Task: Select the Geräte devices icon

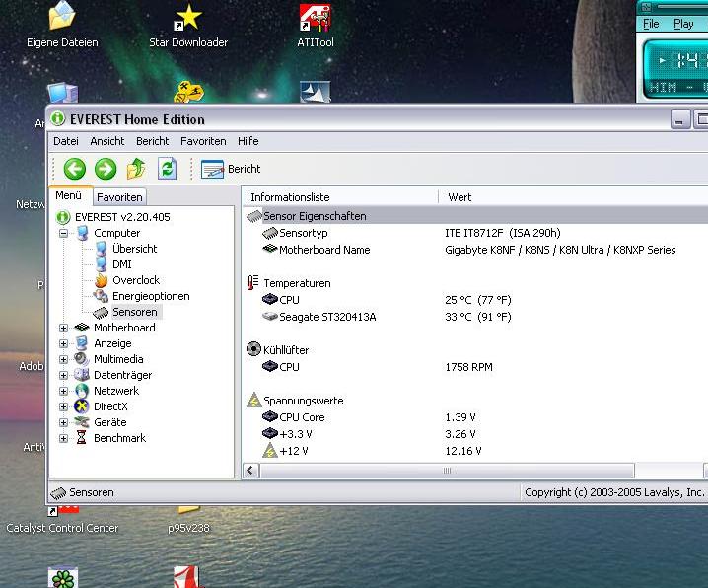Action: 82,422
